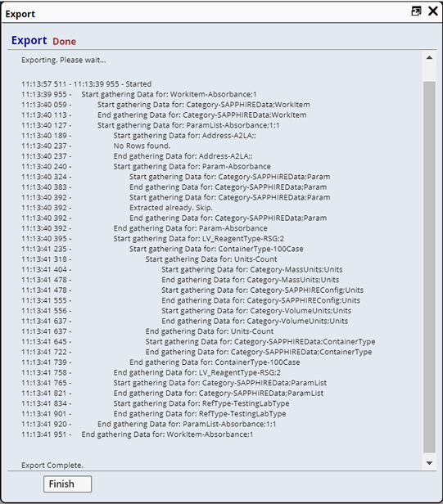Viewport: 443px width, 504px height.
Task: Click the scrollbar down arrow
Action: click(x=429, y=463)
